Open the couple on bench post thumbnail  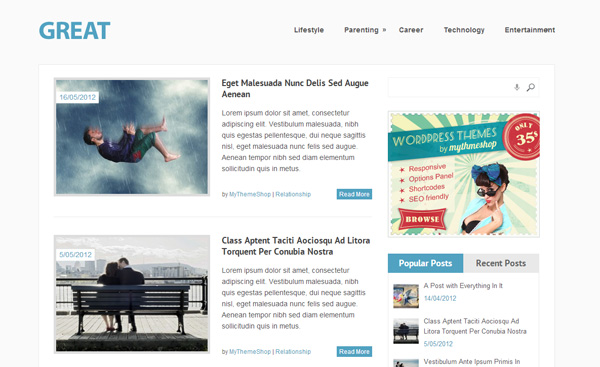pyautogui.click(x=132, y=294)
